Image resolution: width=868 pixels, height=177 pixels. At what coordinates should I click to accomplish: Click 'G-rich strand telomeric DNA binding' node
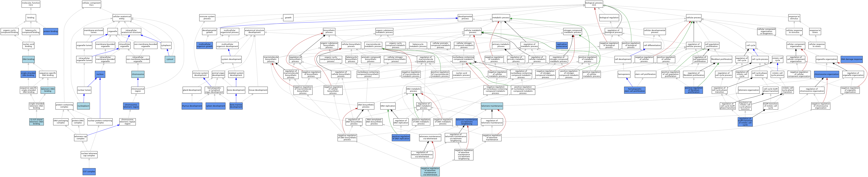[36, 122]
